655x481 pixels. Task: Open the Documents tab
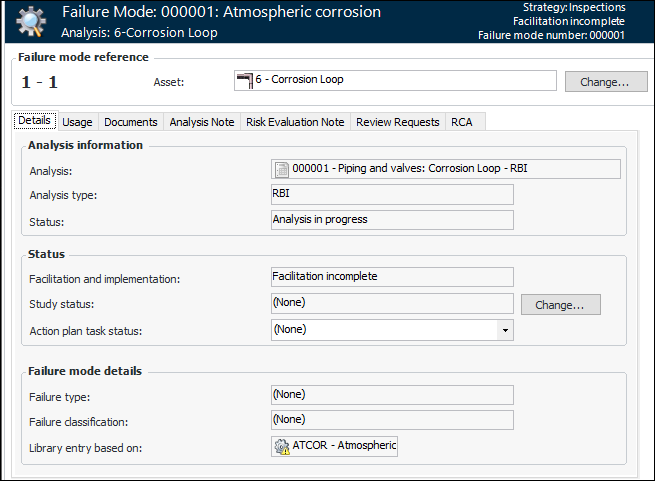click(x=131, y=122)
